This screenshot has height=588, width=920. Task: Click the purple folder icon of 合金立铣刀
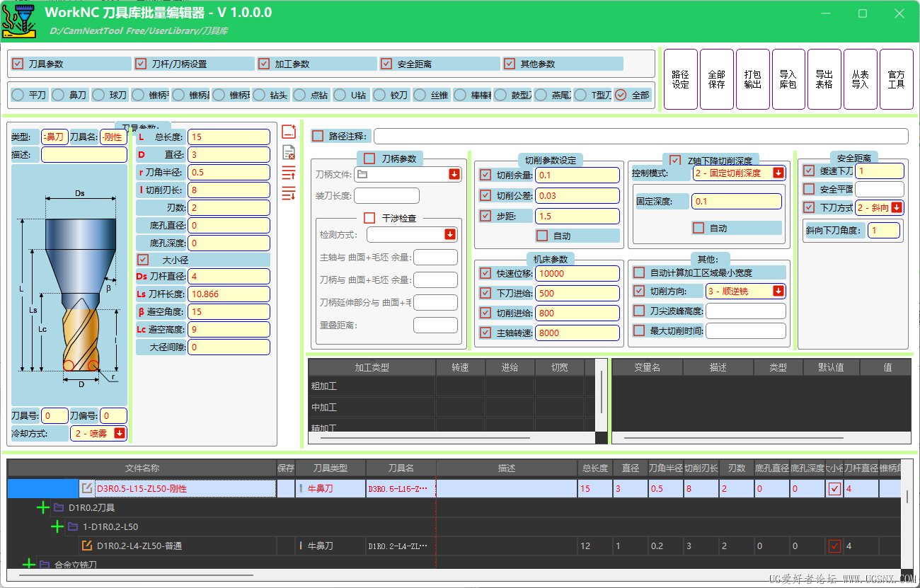coord(45,565)
